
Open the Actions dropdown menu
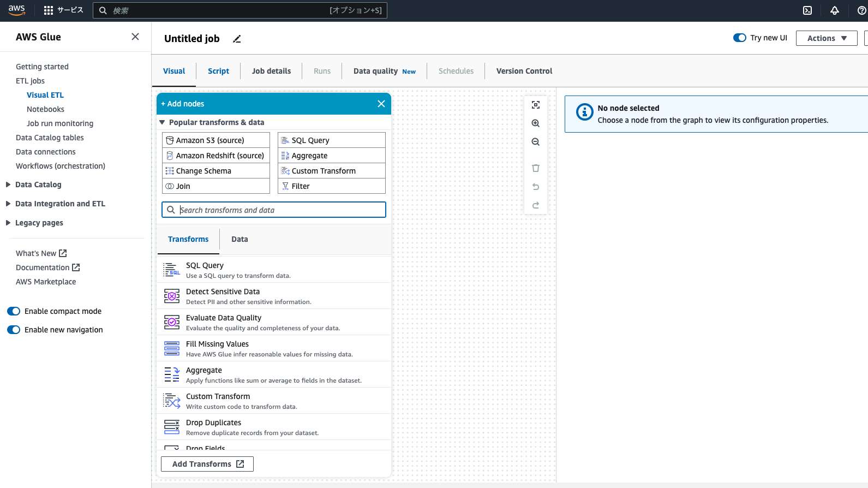tap(827, 38)
